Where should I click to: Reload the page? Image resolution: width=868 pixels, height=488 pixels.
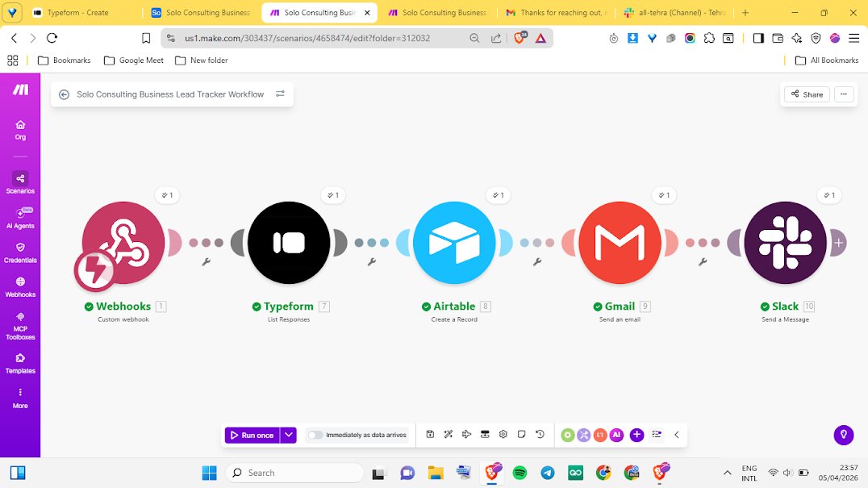52,38
